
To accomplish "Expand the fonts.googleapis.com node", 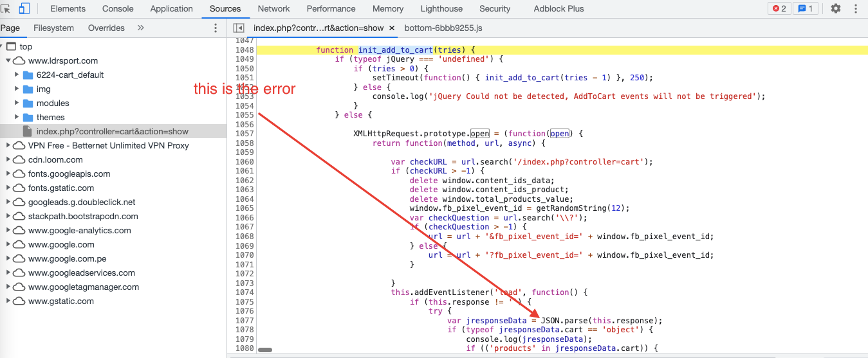I will 8,174.
